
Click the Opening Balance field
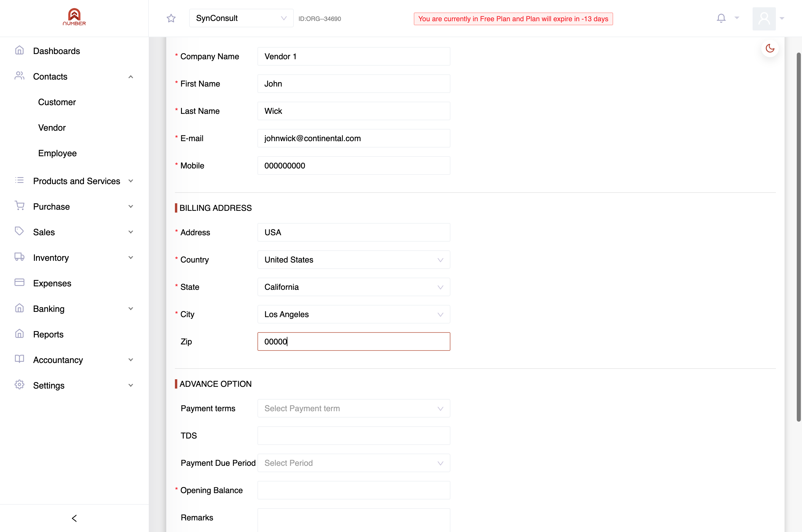(354, 490)
